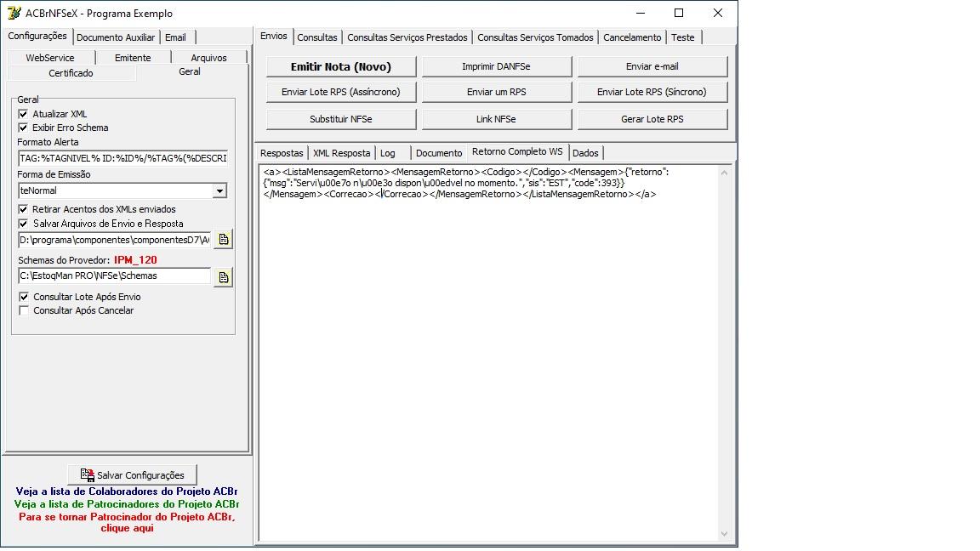Image resolution: width=980 pixels, height=551 pixels.
Task: Switch to the Consultas tab
Action: pos(316,37)
